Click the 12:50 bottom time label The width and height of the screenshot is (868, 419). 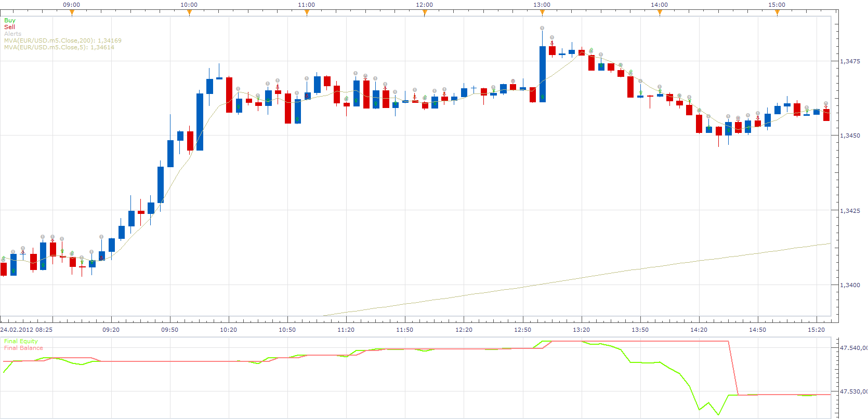(522, 330)
